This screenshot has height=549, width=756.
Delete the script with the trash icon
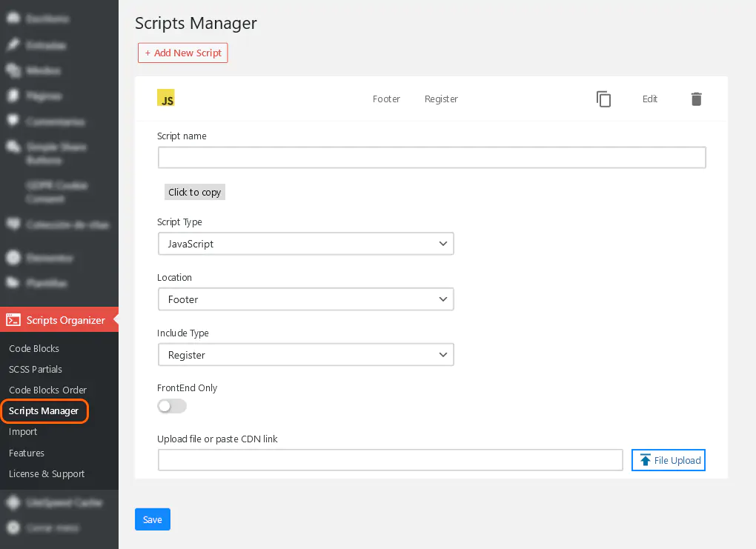(696, 99)
